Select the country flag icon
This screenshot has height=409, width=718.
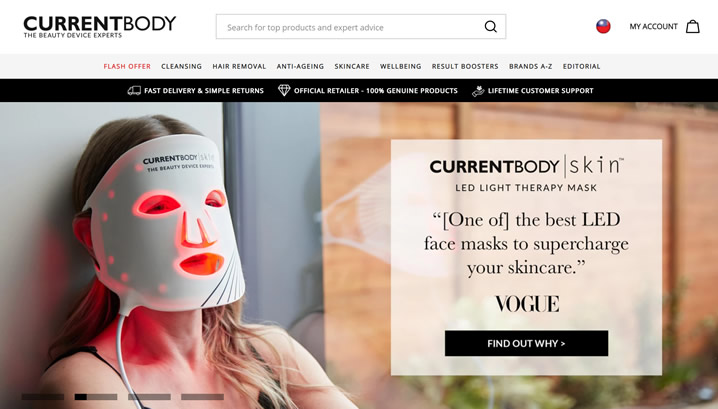[603, 27]
